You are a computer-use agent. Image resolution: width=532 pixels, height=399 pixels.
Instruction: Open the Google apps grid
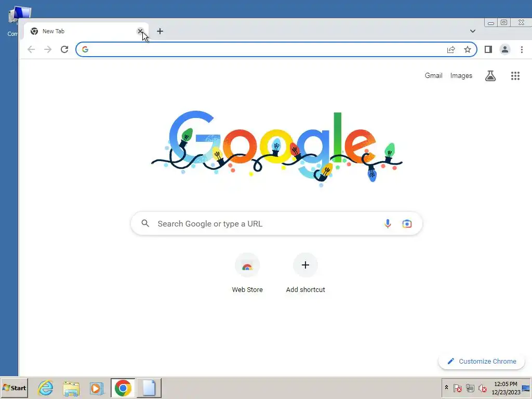pyautogui.click(x=515, y=76)
